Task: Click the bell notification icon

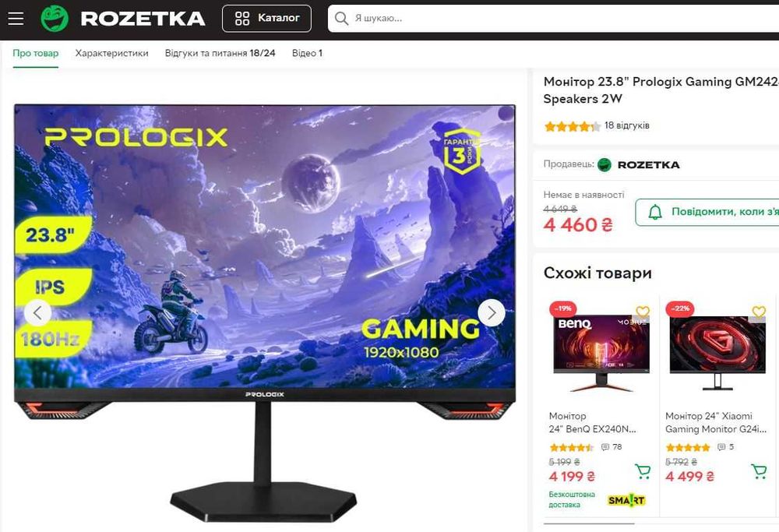Action: click(655, 212)
